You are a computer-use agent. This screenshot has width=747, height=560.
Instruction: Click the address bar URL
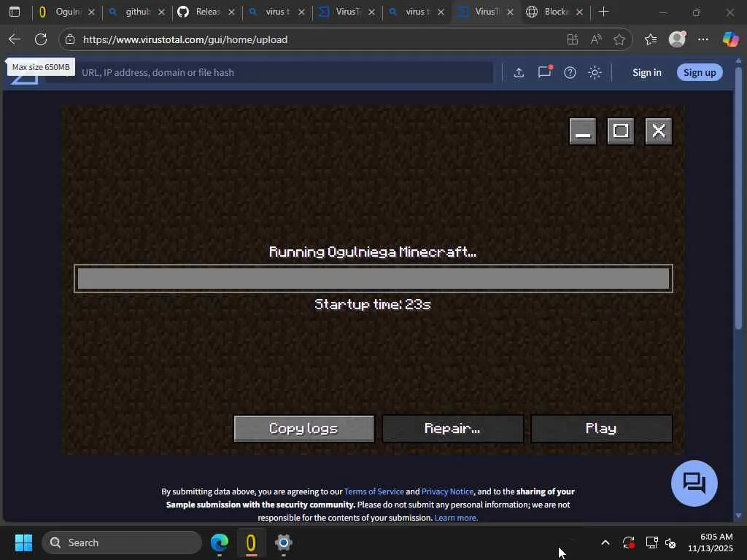185,39
